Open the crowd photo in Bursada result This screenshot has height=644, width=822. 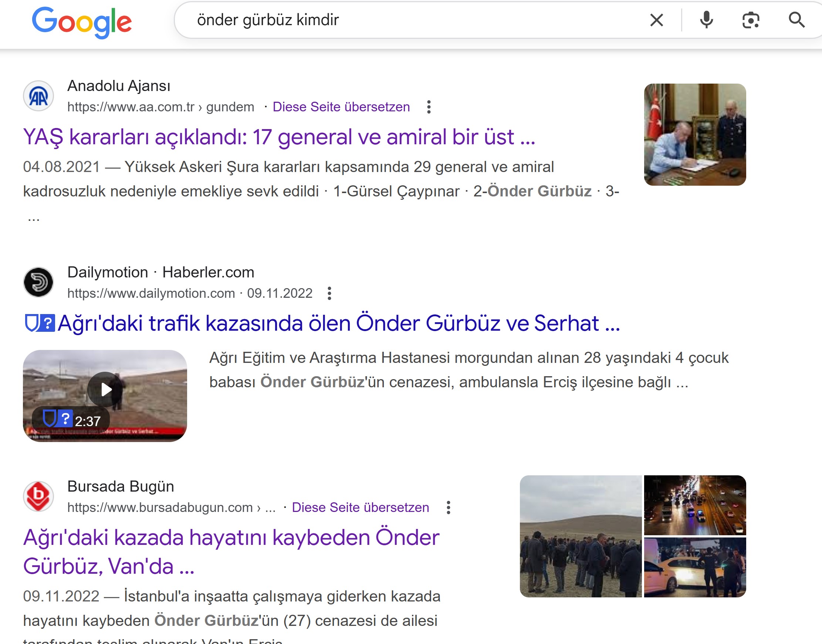tap(581, 536)
